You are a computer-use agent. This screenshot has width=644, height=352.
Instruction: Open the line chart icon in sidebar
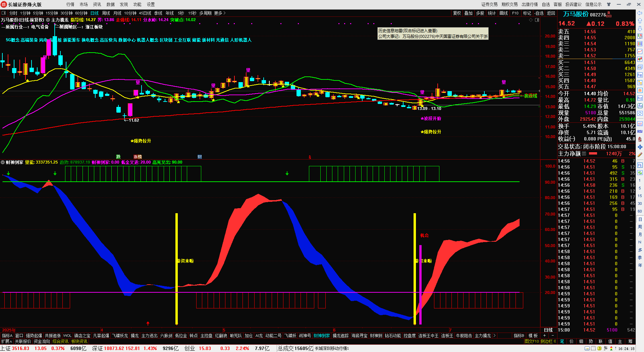click(640, 51)
